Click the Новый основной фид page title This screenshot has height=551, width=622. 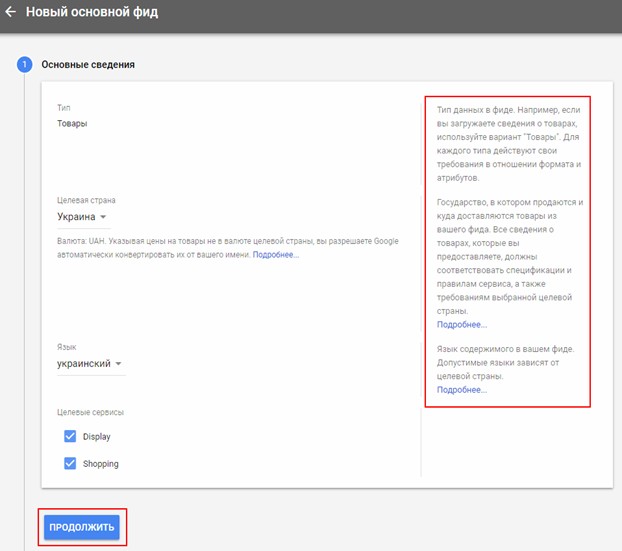(x=91, y=13)
